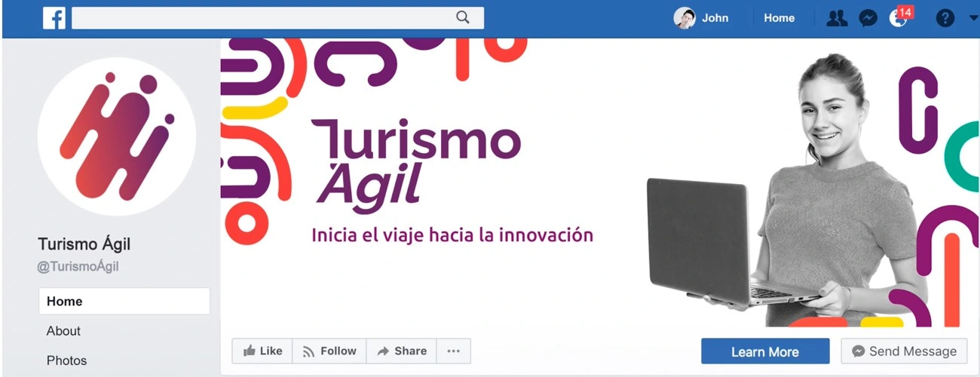Focus the Facebook search field
Viewport: 980px width, 377px height.
coord(277,18)
